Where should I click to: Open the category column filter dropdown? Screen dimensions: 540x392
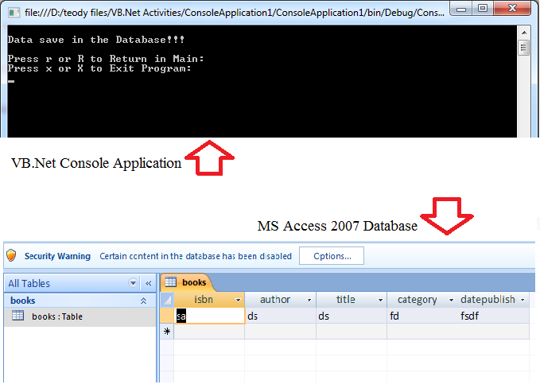tap(451, 300)
